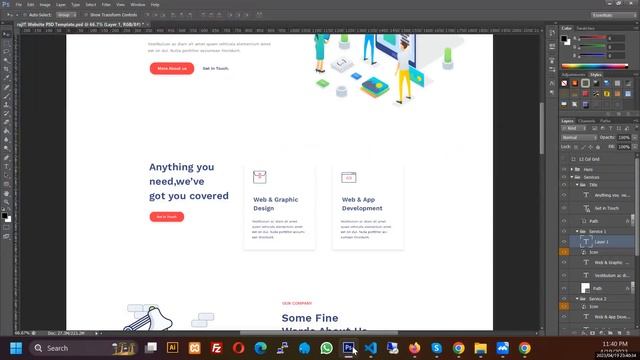This screenshot has width=640, height=360.
Task: Open Firefox from the taskbar
Action: pyautogui.click(x=415, y=348)
